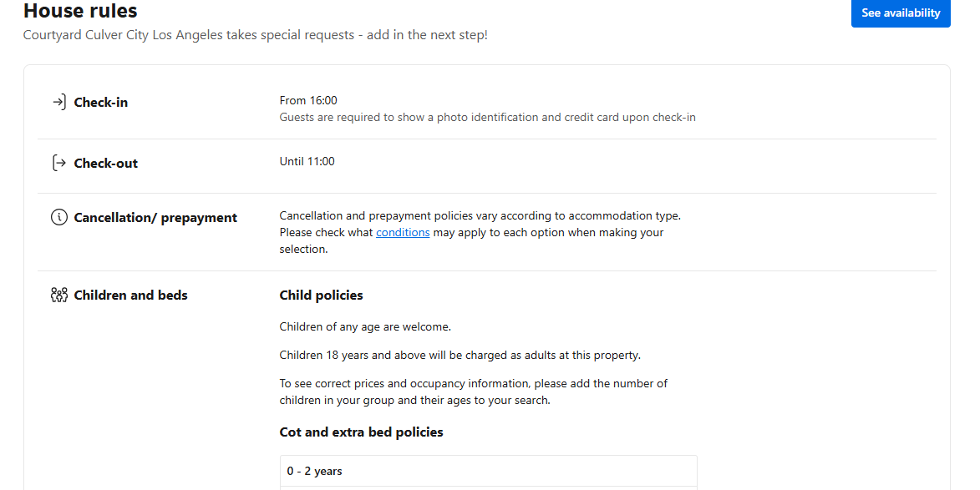980x490 pixels.
Task: Click the Children and beds label
Action: click(x=130, y=296)
